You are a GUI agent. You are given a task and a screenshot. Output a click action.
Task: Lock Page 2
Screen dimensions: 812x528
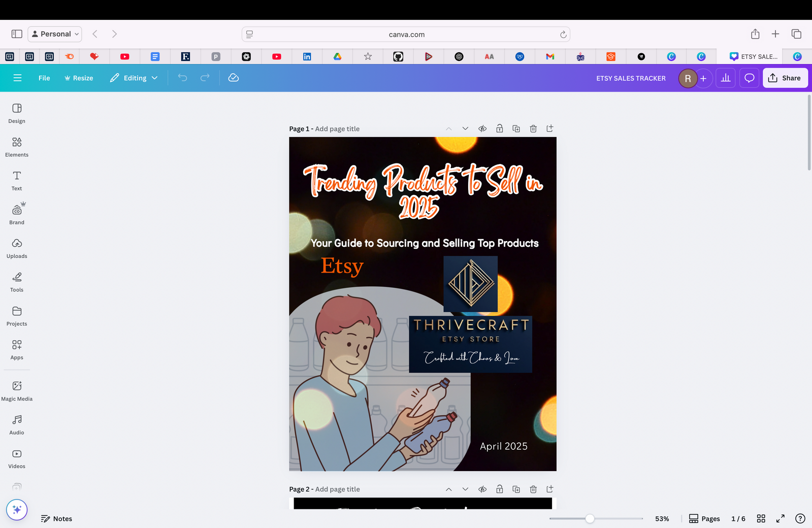click(500, 489)
